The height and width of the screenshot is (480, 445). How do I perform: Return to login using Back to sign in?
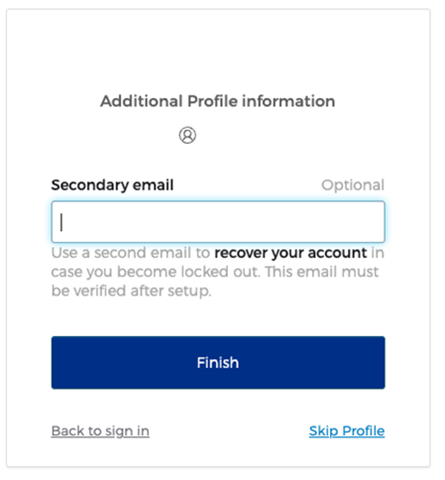click(100, 431)
